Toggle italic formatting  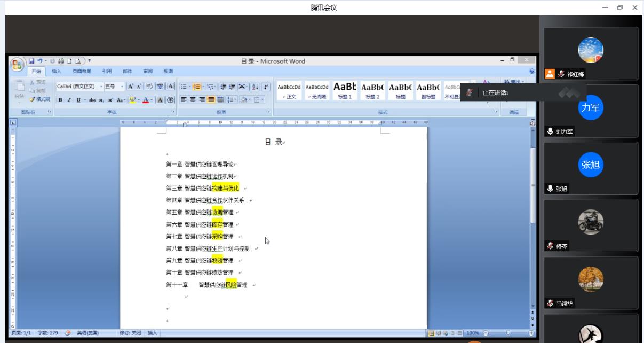point(70,100)
